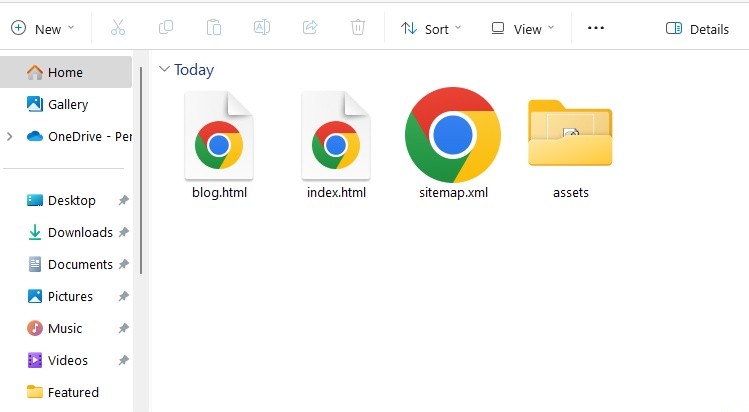Open the Downloads quick access folder
This screenshot has height=412, width=749.
pos(70,232)
